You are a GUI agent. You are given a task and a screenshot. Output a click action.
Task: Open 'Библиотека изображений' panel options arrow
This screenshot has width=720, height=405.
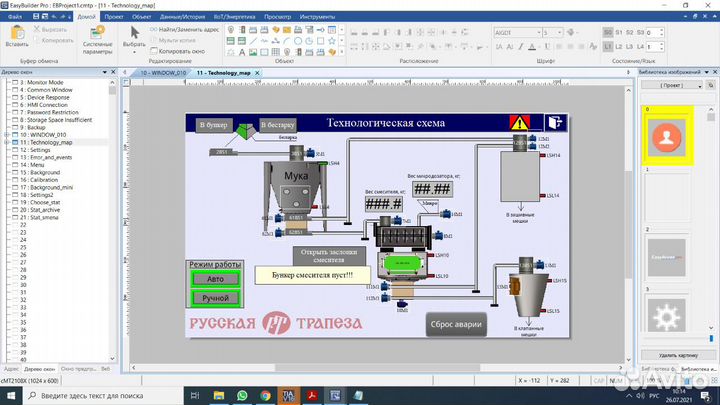(707, 72)
